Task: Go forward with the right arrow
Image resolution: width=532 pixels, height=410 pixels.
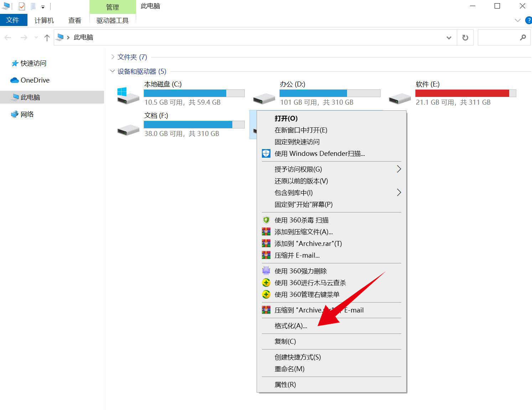Action: tap(24, 37)
